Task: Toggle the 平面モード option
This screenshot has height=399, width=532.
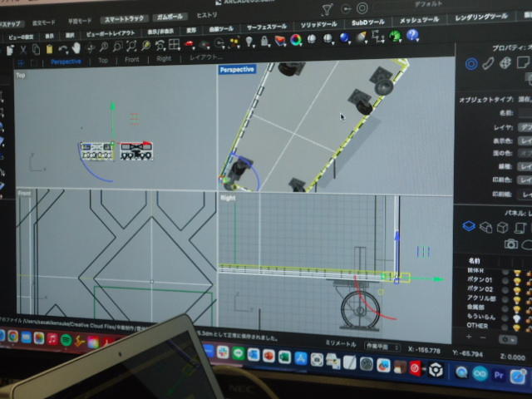Action: point(80,21)
